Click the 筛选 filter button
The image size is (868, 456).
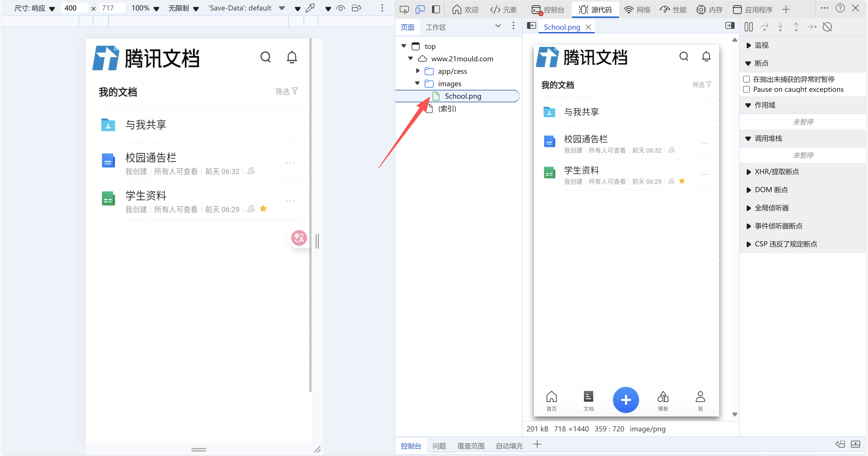click(286, 92)
